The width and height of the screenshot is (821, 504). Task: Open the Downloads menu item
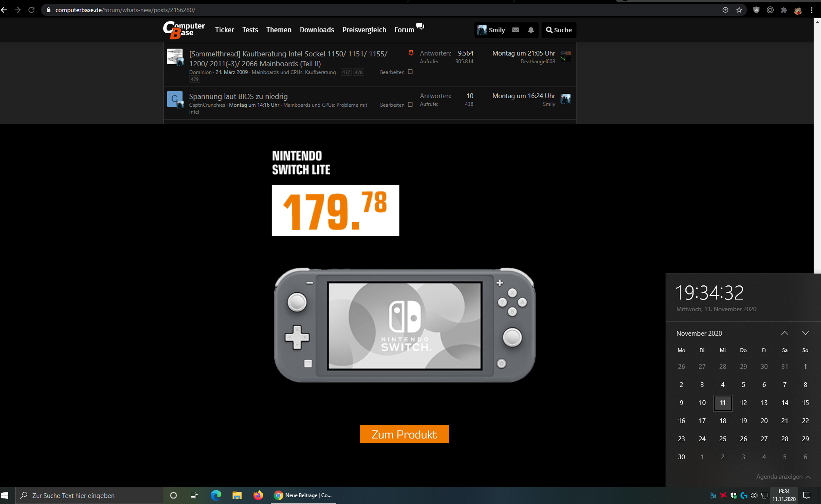tap(317, 30)
